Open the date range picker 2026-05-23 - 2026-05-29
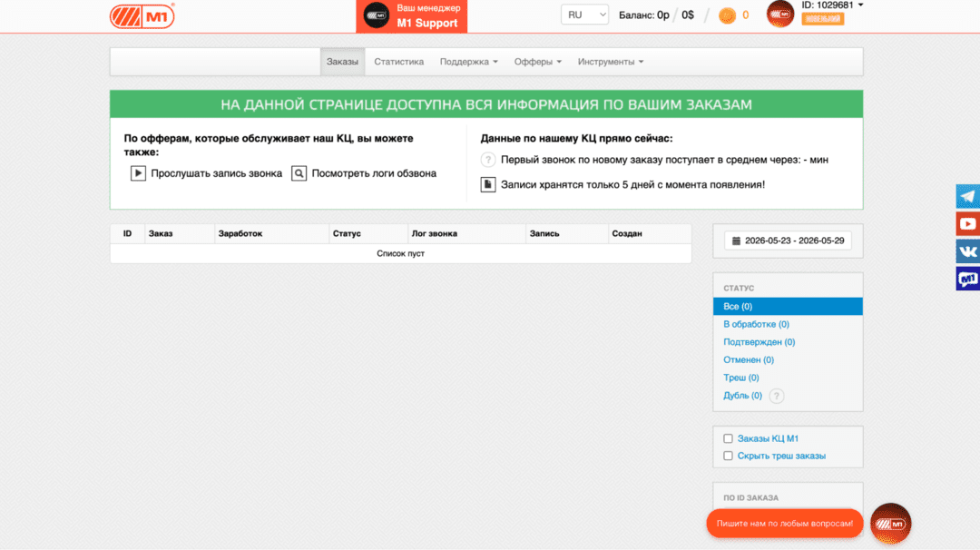This screenshot has width=980, height=550. 788,241
